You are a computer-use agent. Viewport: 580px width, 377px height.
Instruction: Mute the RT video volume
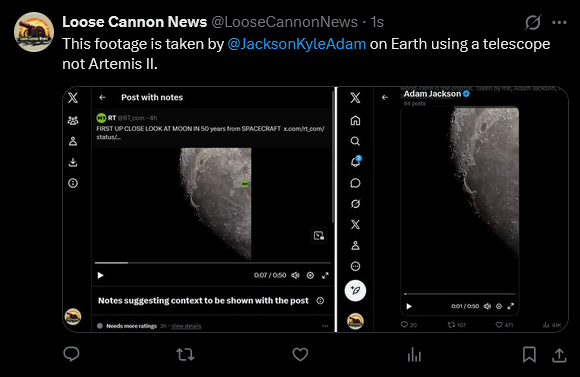click(295, 275)
